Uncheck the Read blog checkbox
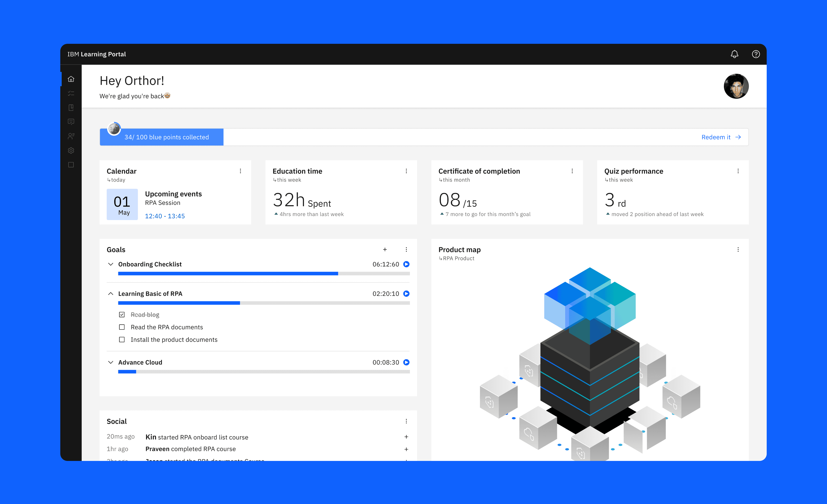827x504 pixels. point(122,314)
